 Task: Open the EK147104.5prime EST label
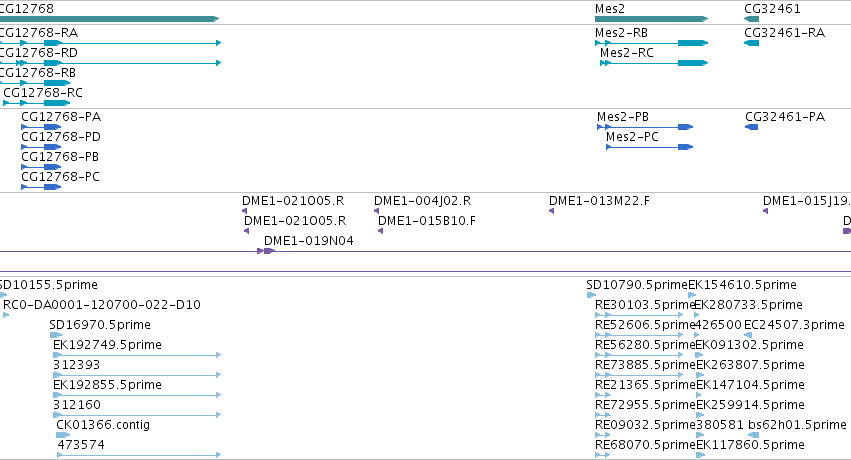click(750, 385)
